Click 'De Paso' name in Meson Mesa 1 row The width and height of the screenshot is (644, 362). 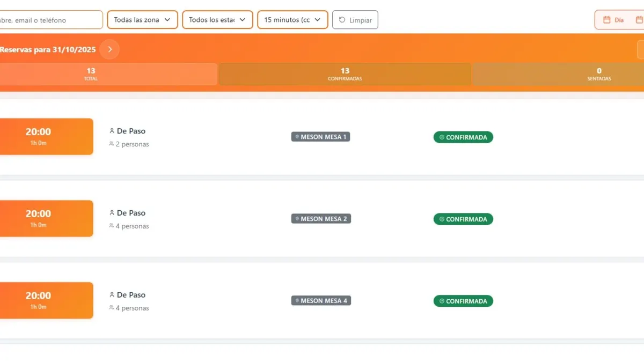click(131, 131)
